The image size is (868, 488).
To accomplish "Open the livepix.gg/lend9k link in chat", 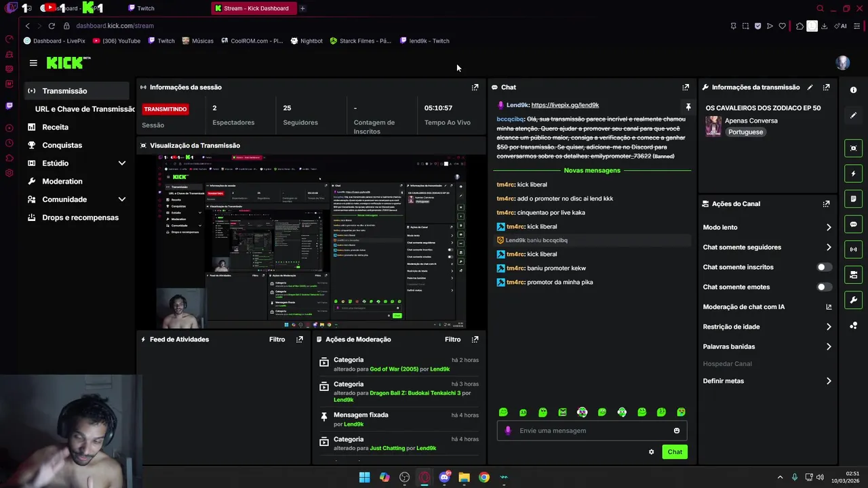I will tap(565, 105).
